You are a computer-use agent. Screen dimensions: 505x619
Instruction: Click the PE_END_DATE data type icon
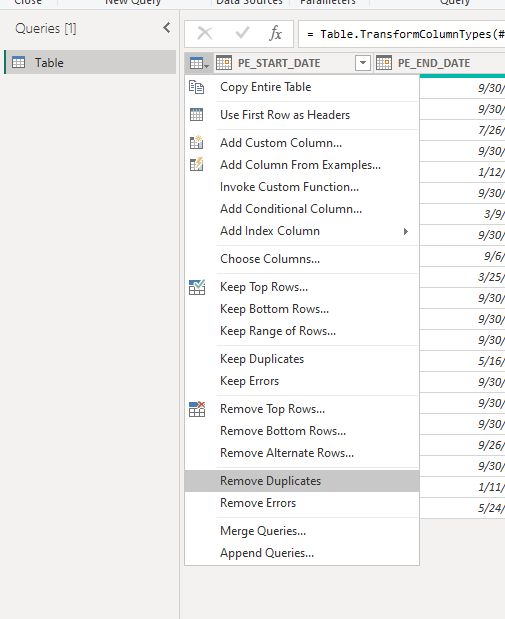[384, 63]
